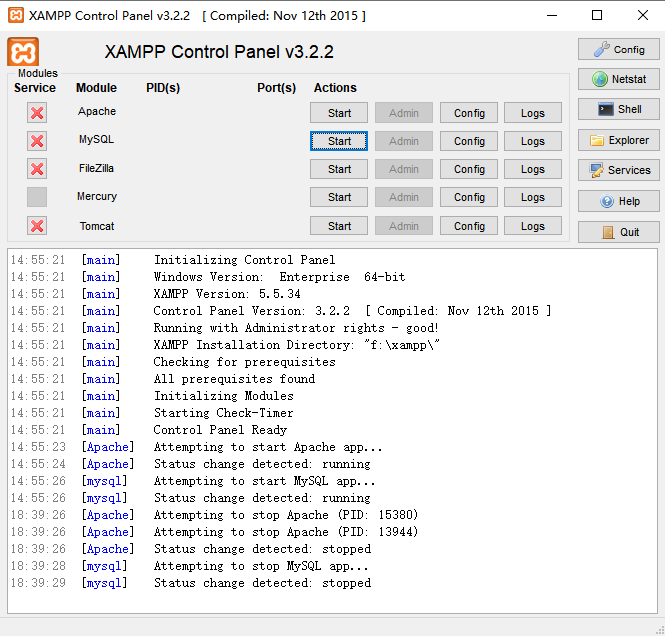Click the 'PID(s)' column header
Viewport: 665px width, 636px height.
tap(163, 88)
